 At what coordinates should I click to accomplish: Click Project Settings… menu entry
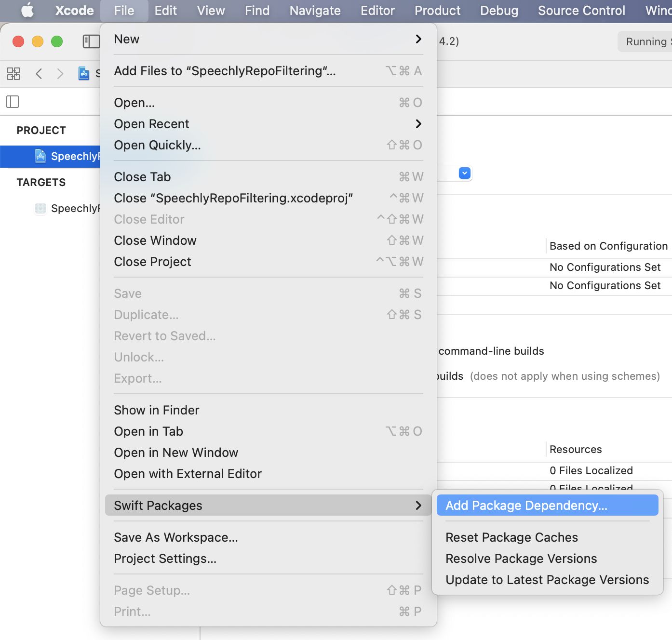coord(165,559)
